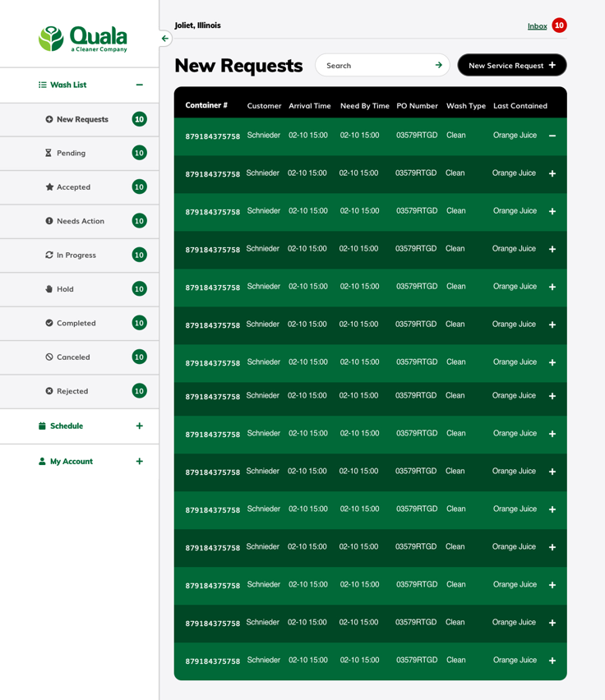Click the Canceled count badge
This screenshot has width=605, height=700.
pos(139,357)
